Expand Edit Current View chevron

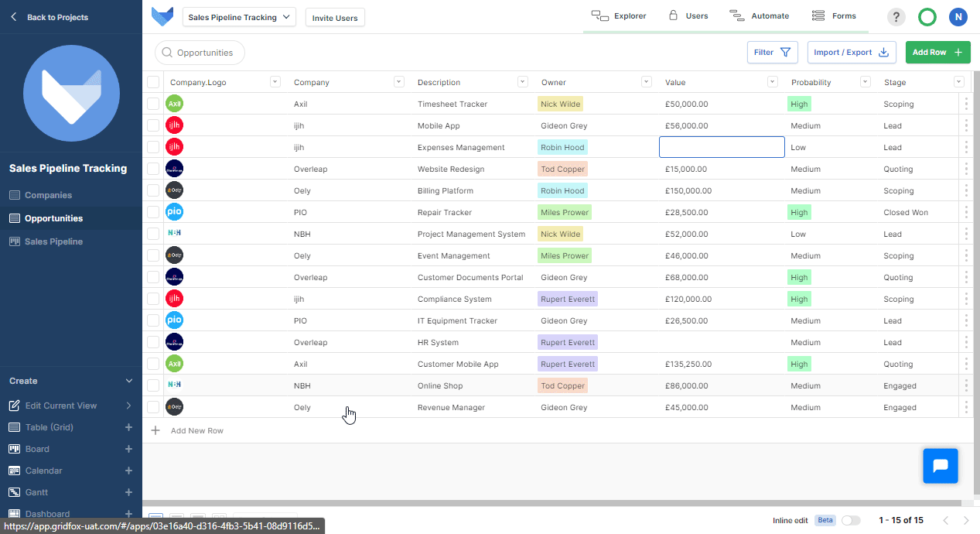tap(129, 406)
